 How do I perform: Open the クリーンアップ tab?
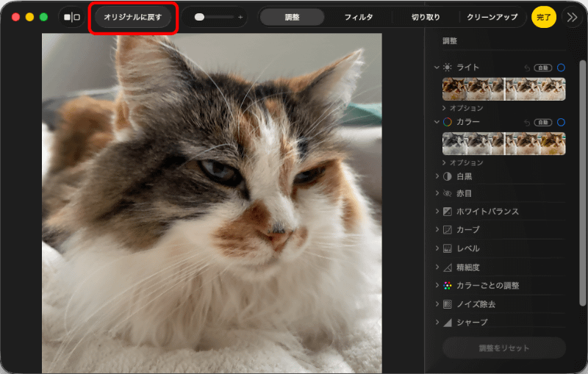pos(492,17)
